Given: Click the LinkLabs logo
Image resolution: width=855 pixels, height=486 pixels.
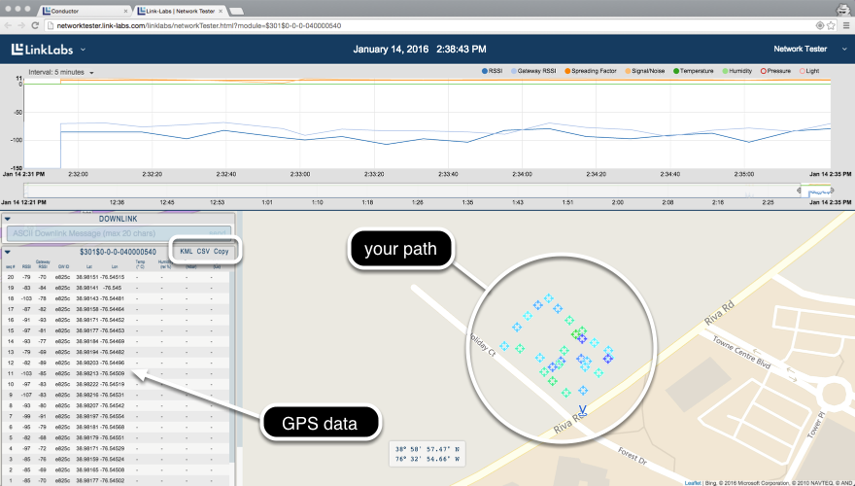Looking at the screenshot, I should (43, 49).
